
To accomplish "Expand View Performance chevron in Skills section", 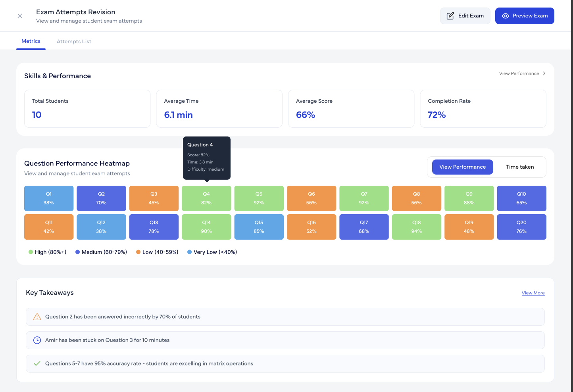I will [x=544, y=73].
